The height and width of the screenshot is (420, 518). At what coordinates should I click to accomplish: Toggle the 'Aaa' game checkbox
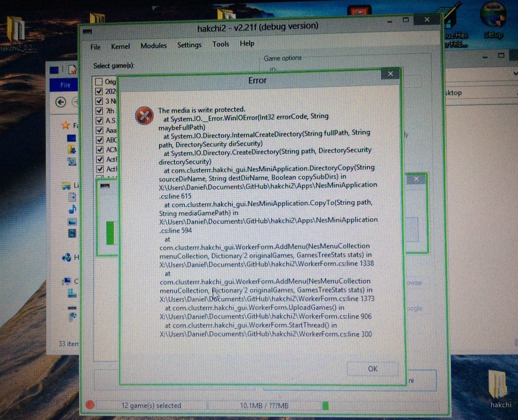click(99, 130)
